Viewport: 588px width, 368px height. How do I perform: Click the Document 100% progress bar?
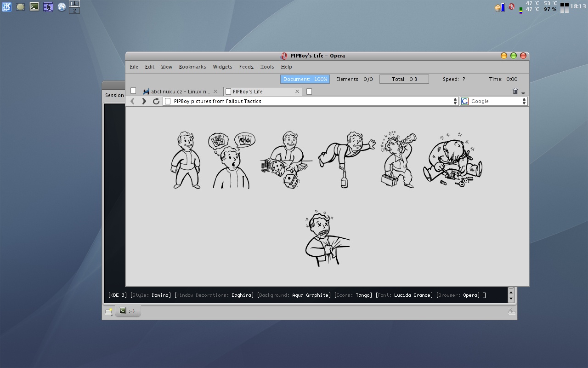click(305, 79)
